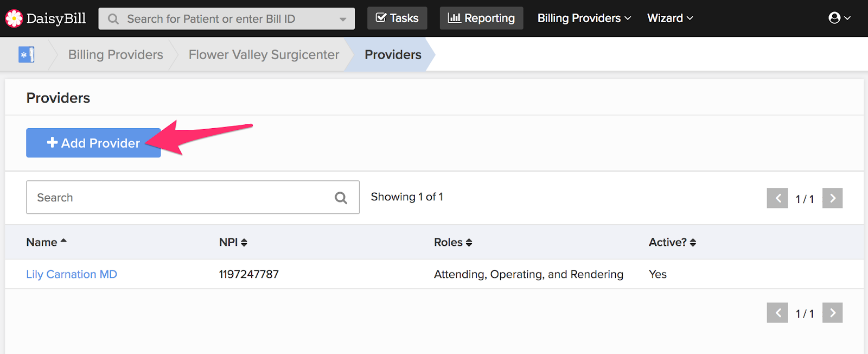Click bottom pagination previous arrow
The image size is (868, 354).
point(777,313)
